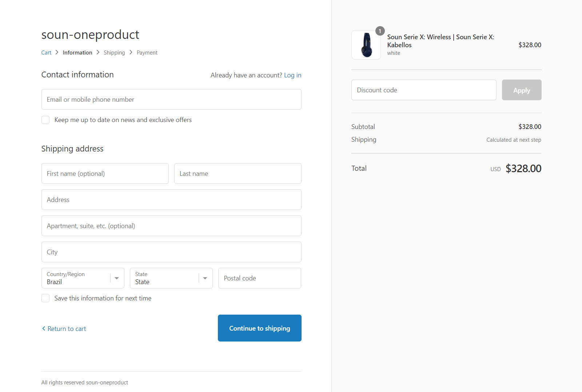Open the Country/Region dropdown
The height and width of the screenshot is (392, 582).
pos(83,278)
